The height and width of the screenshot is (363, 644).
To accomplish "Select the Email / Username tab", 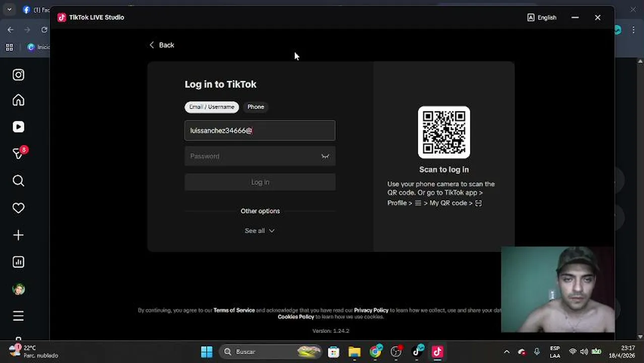I will click(x=212, y=107).
